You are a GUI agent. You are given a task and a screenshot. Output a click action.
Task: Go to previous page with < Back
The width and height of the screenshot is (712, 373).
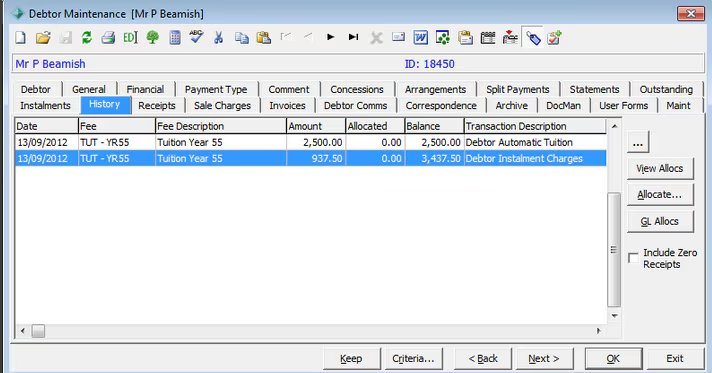[x=483, y=358]
